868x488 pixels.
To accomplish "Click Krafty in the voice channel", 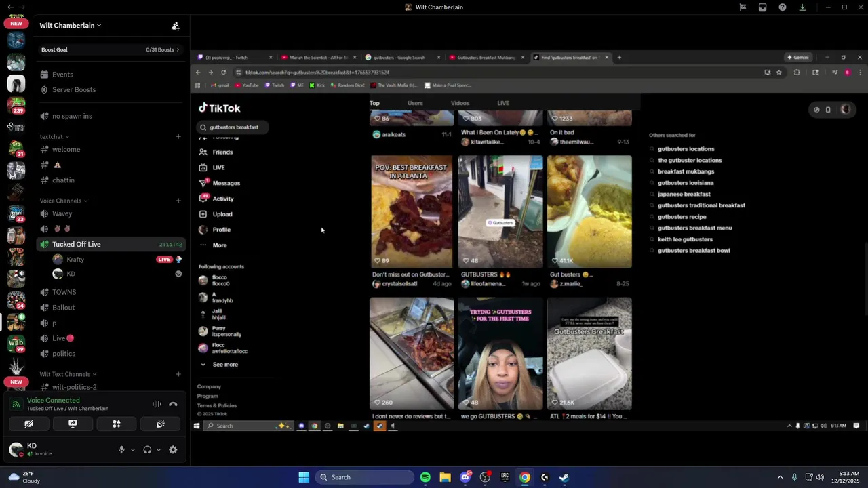I will click(75, 260).
